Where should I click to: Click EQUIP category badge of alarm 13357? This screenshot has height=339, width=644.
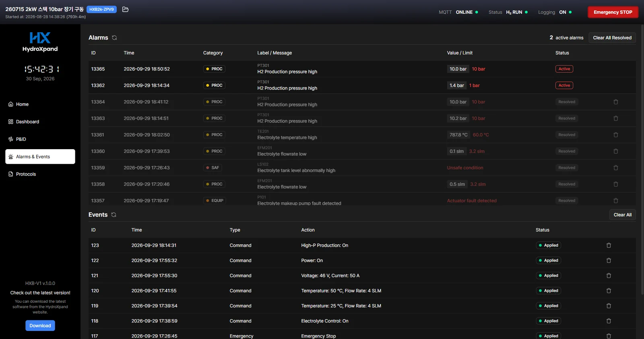[x=215, y=201]
